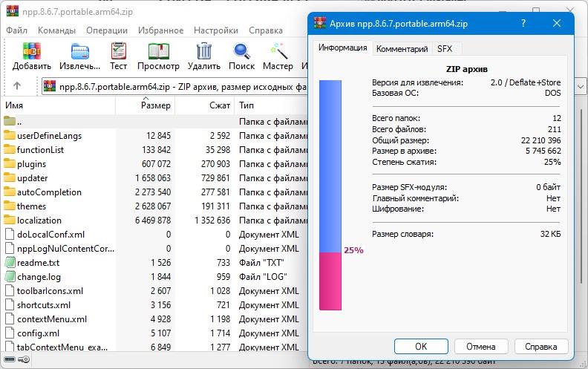Switch to the SFX tab
This screenshot has height=369, width=588.
[445, 49]
